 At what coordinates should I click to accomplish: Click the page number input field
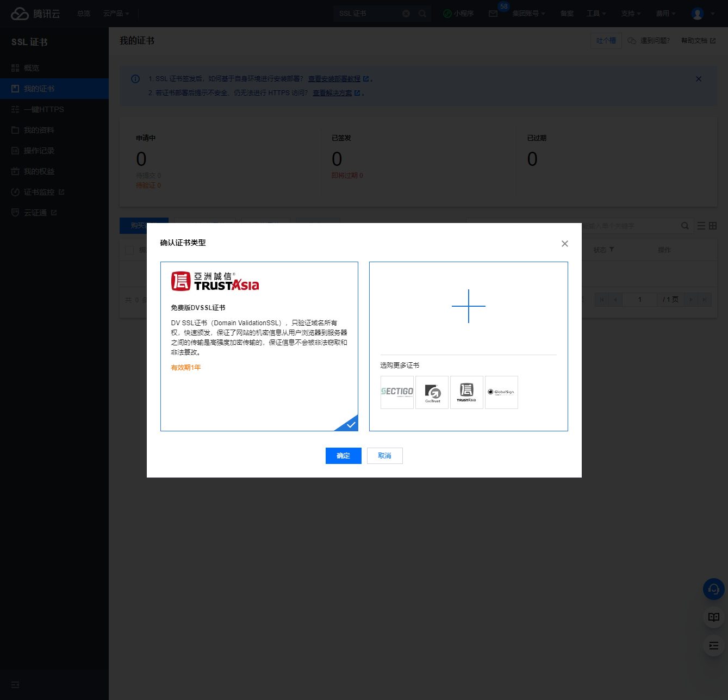(640, 300)
